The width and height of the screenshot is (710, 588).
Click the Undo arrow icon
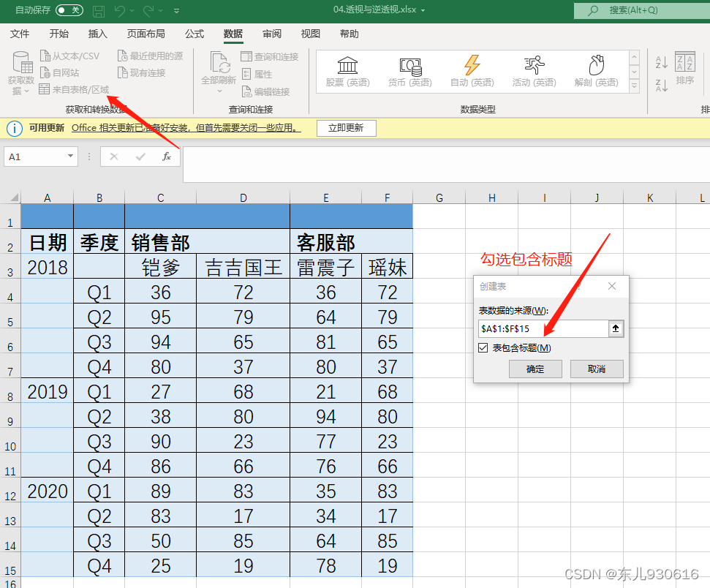tap(119, 10)
